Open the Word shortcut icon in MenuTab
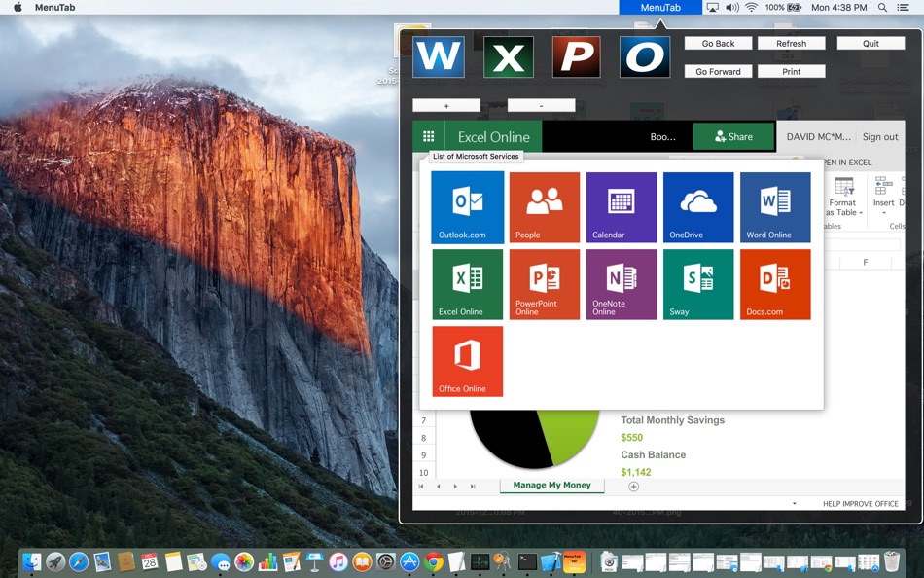This screenshot has width=924, height=578. pos(439,57)
